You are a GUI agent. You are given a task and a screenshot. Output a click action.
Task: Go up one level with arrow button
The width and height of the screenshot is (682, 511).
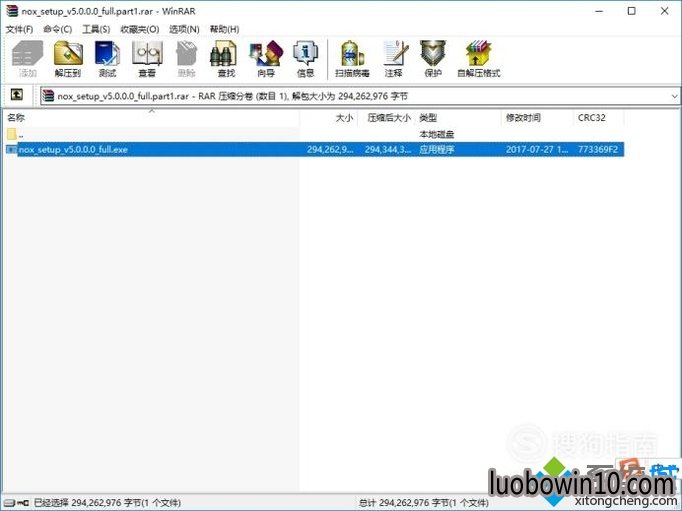pyautogui.click(x=17, y=94)
